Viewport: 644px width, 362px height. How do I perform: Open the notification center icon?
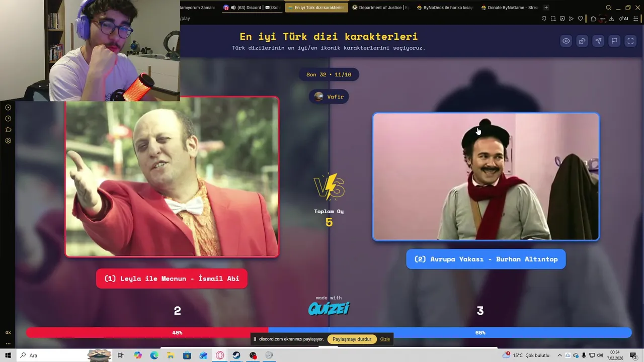click(633, 355)
